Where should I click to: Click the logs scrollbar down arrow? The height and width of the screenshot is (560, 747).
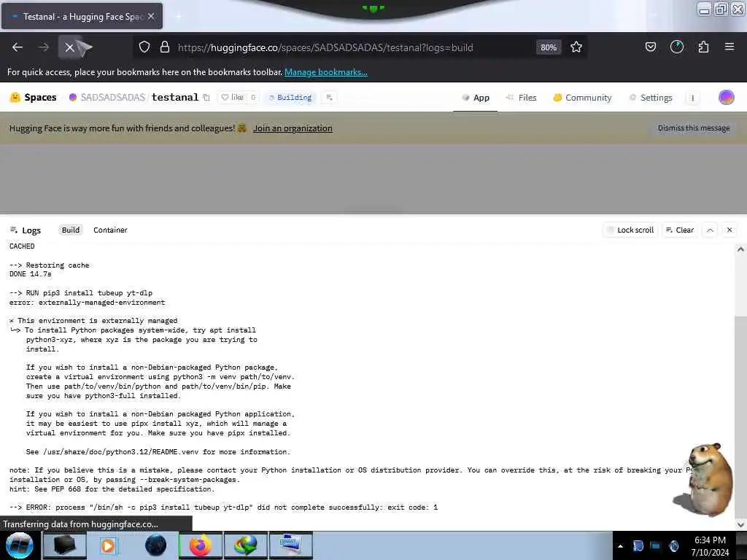click(x=740, y=524)
